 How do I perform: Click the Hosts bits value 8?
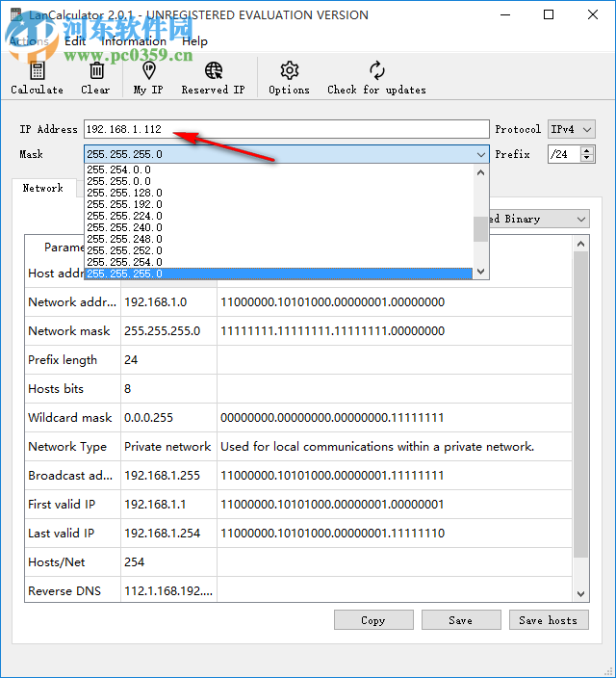pos(127,389)
